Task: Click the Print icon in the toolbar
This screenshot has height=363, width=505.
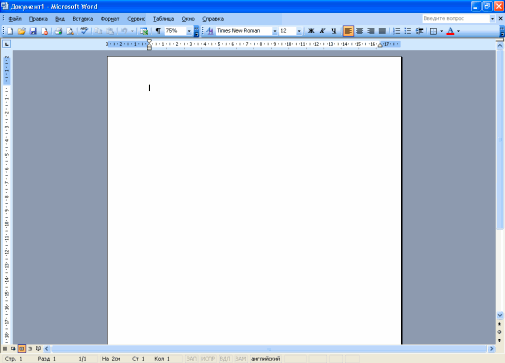Action: coord(58,31)
